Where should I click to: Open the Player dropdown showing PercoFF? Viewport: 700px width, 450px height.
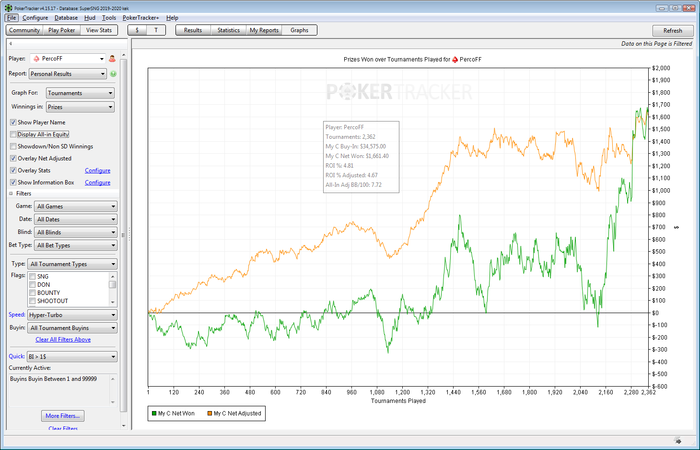68,58
